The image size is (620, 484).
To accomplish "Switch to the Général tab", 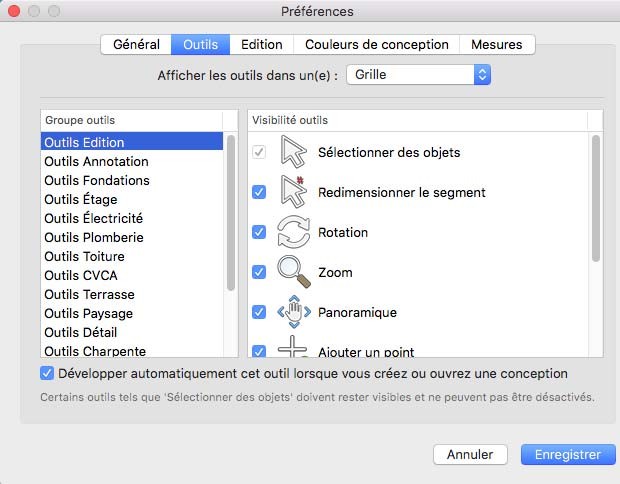I will coord(136,44).
